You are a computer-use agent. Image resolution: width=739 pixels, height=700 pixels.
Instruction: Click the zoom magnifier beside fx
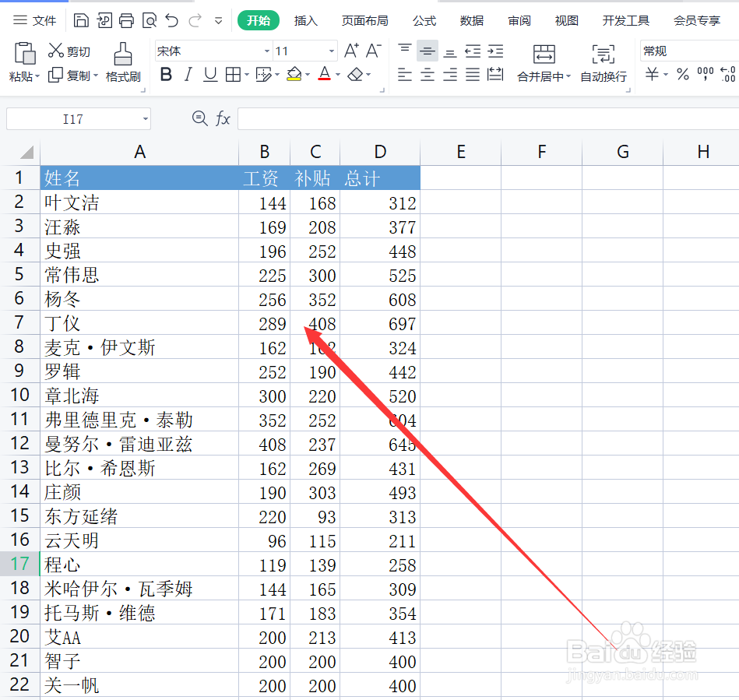click(x=200, y=118)
